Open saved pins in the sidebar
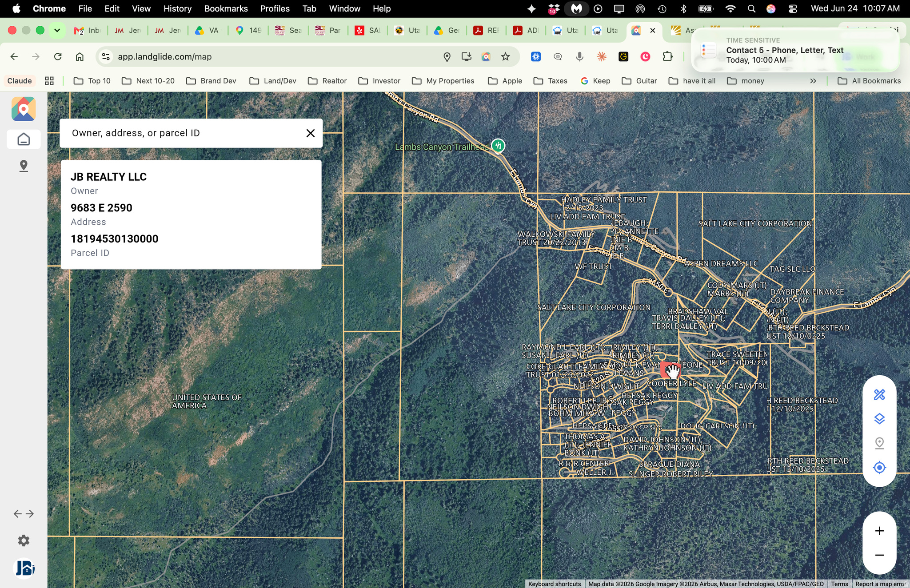 click(x=24, y=166)
